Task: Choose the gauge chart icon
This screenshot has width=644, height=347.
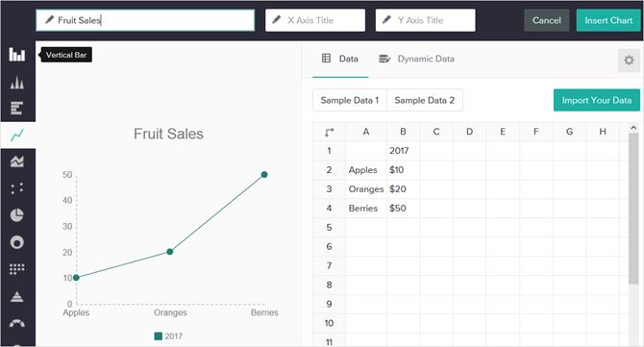Action: click(x=17, y=324)
